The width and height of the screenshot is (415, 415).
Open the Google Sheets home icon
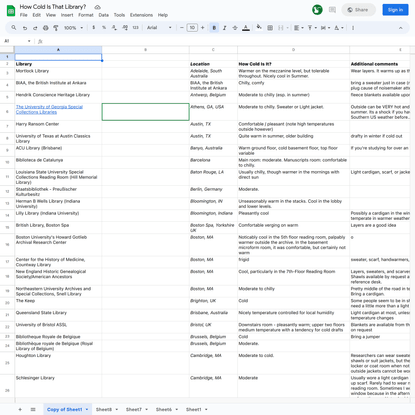pos(11,11)
